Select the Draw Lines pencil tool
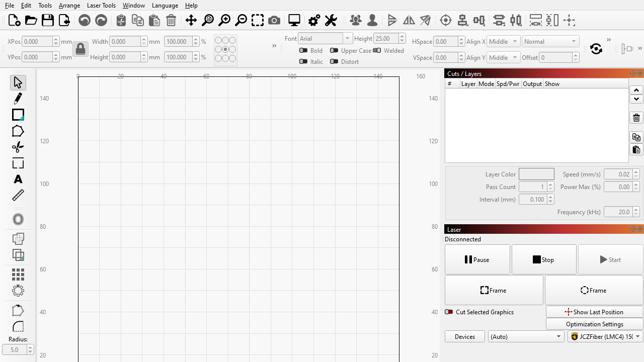This screenshot has width=644, height=362. pos(18,99)
